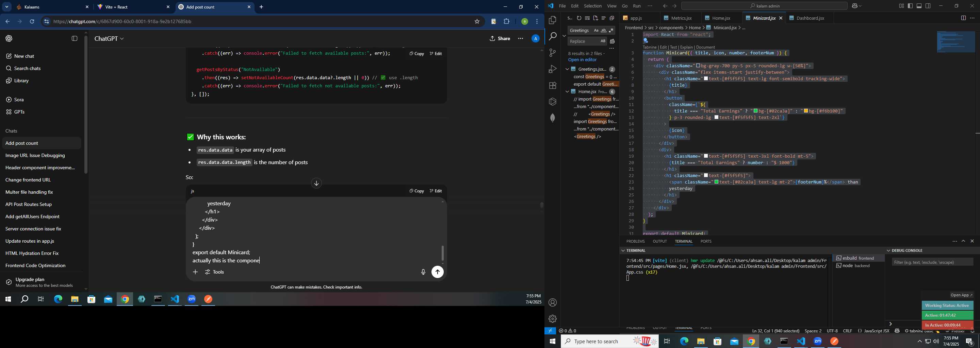Image resolution: width=980 pixels, height=348 pixels.
Task: Toggle Panel layout button in title bar
Action: click(919, 6)
